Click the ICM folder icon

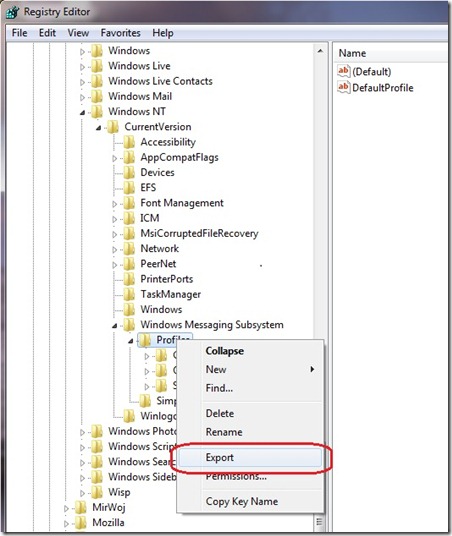click(x=129, y=218)
